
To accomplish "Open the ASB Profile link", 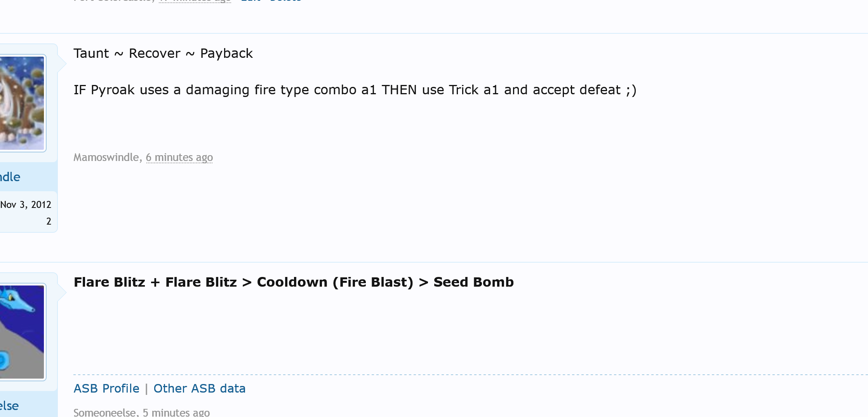I will click(x=106, y=388).
